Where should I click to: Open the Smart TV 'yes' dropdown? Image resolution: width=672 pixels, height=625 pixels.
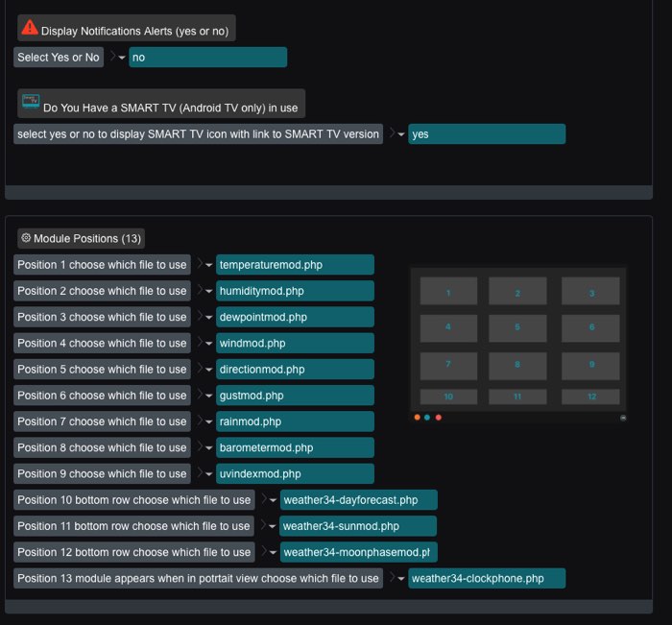[x=487, y=134]
